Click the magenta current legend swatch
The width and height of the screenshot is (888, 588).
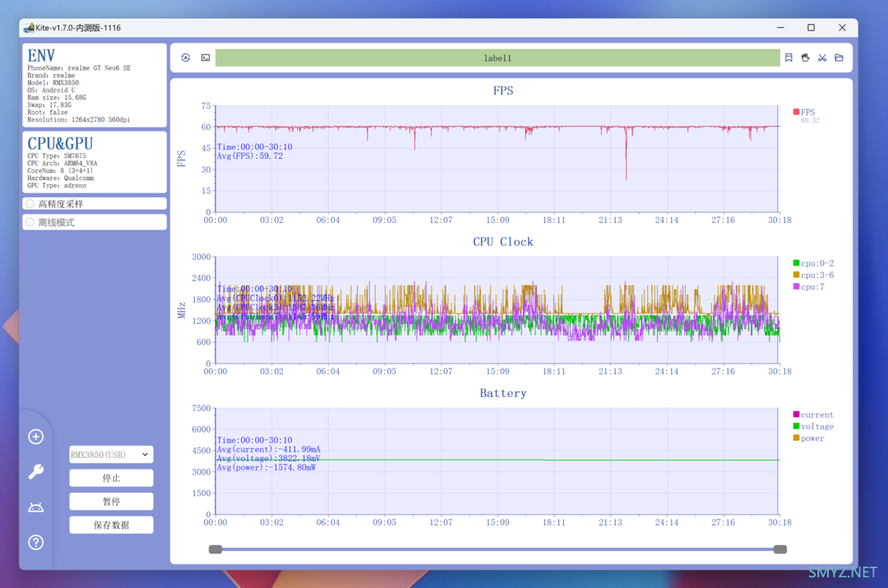(796, 414)
